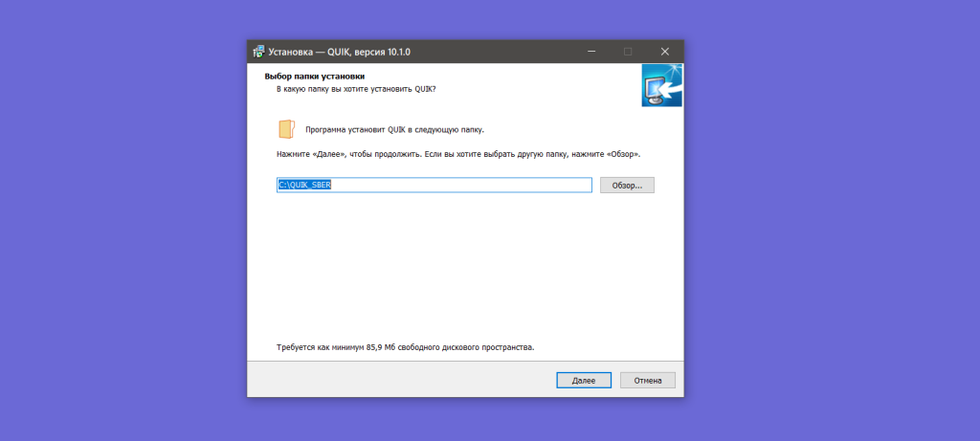Minimize the QUIK installer window

(x=591, y=52)
